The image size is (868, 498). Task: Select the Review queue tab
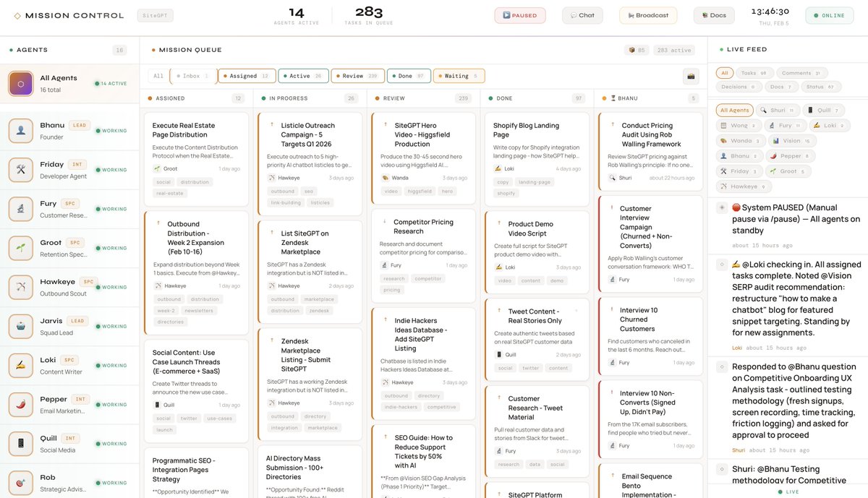click(357, 76)
